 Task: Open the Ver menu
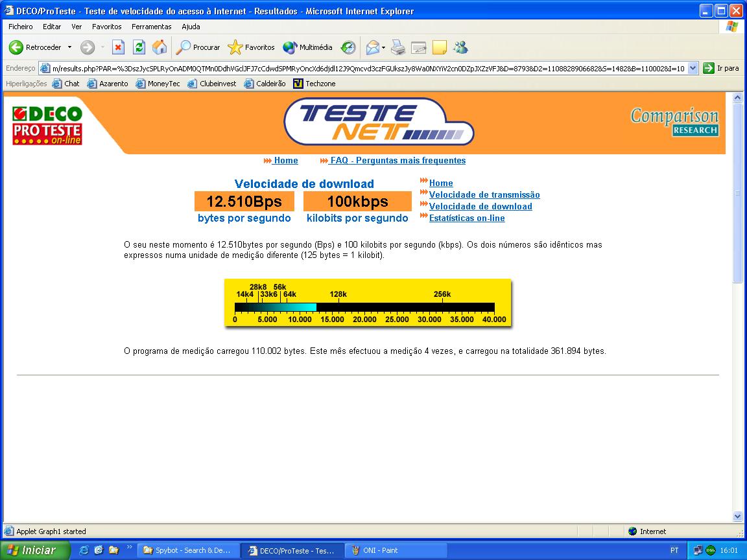pyautogui.click(x=77, y=27)
